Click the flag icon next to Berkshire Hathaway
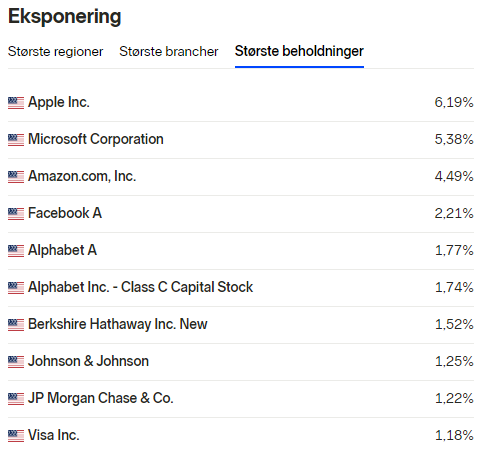 [x=16, y=325]
